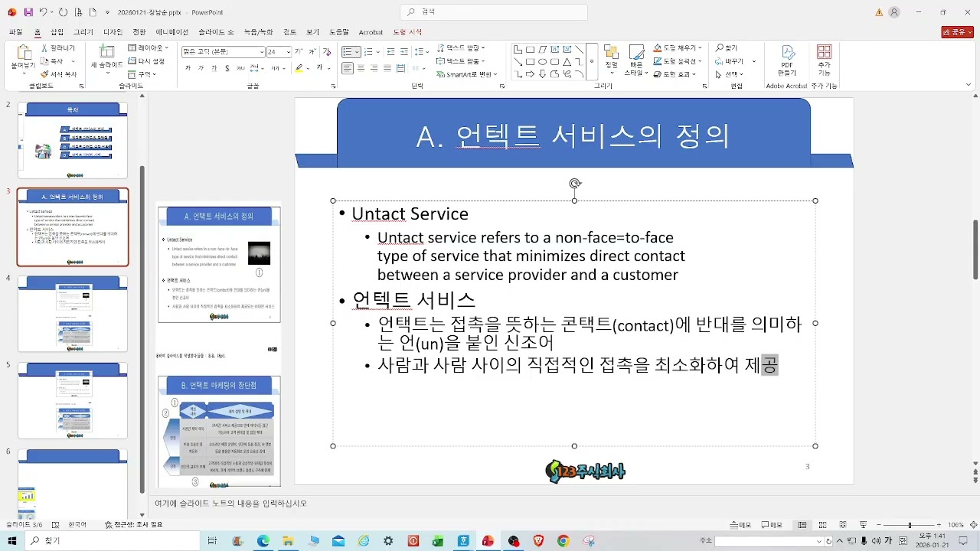The width and height of the screenshot is (980, 551).
Task: Click the undo arrow in title bar
Action: [44, 12]
